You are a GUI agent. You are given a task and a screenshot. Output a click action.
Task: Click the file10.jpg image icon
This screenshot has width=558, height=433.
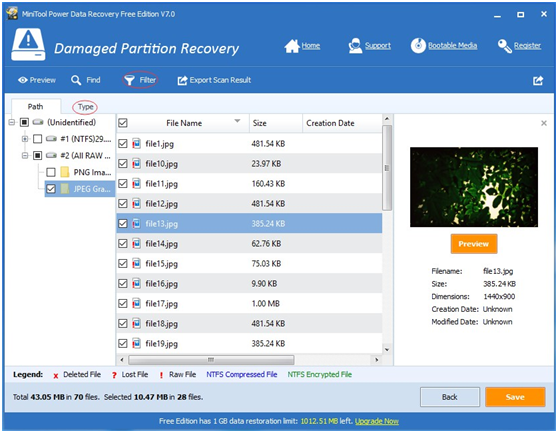(x=136, y=163)
